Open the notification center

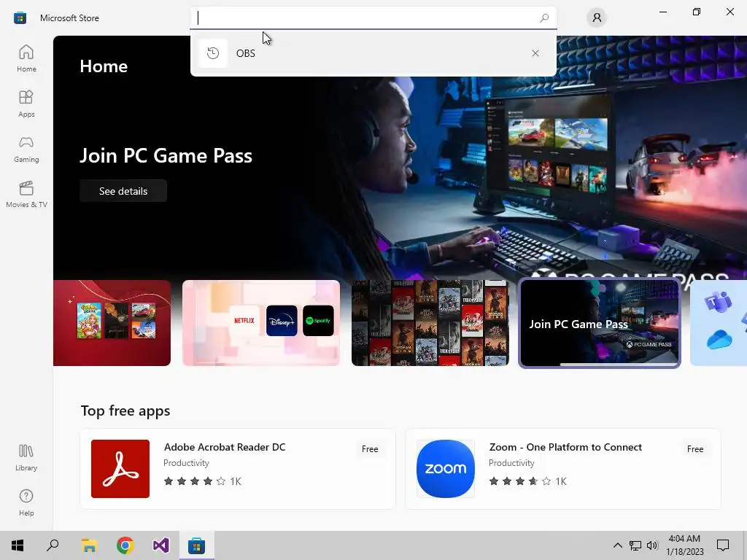coord(723,545)
